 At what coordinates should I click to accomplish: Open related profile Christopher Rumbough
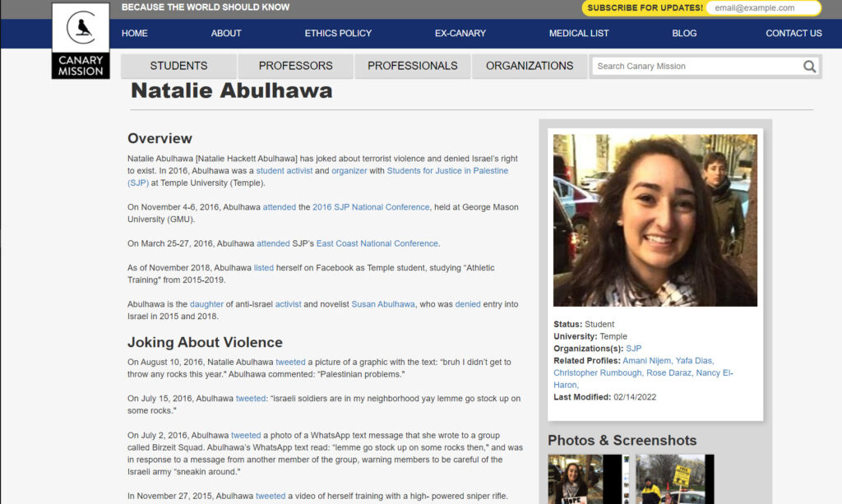tap(598, 373)
